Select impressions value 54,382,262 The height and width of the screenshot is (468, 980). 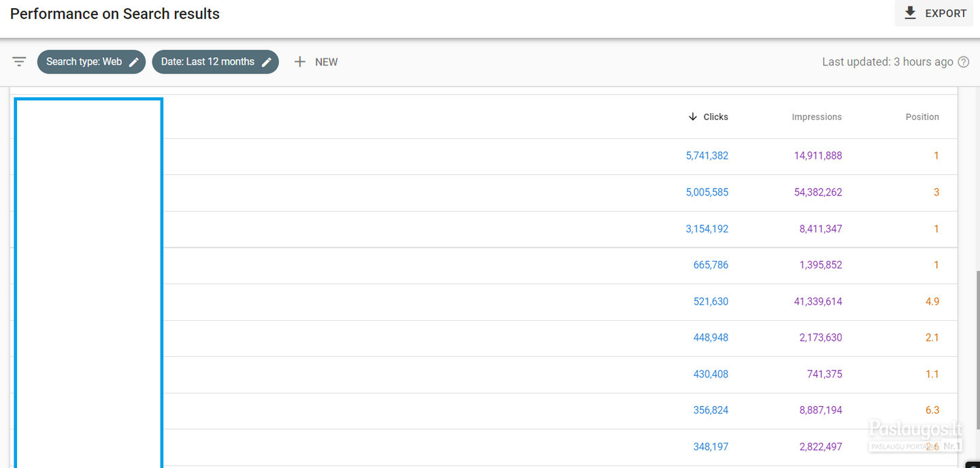click(818, 192)
